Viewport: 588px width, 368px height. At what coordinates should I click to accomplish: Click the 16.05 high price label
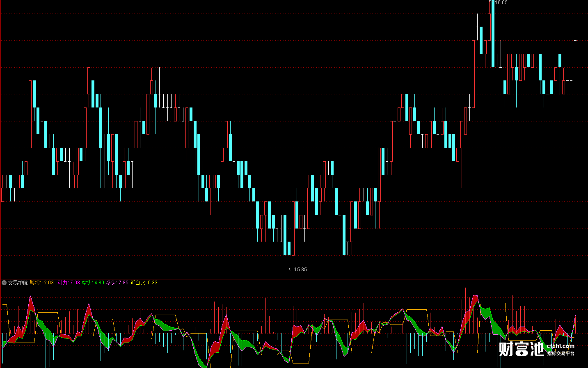coord(501,2)
